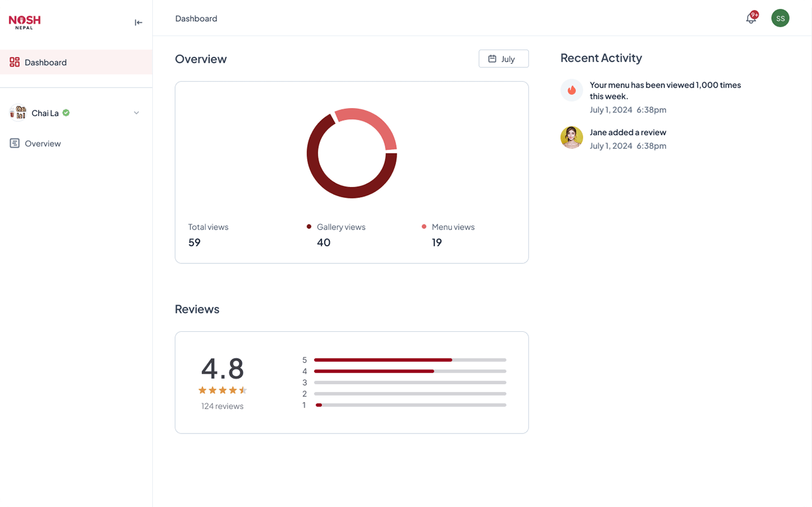Image resolution: width=812 pixels, height=507 pixels.
Task: Select Dashboard in the sidebar
Action: 46,63
